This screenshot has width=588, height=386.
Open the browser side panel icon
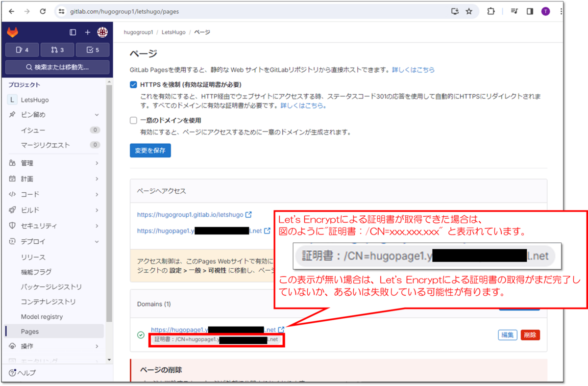point(530,11)
